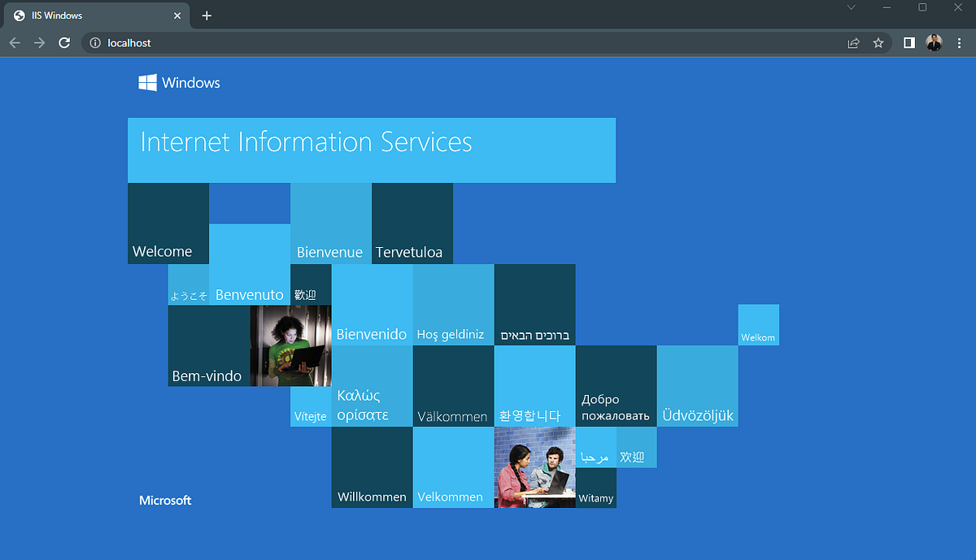This screenshot has height=560, width=976.
Task: Open the tab search chevron
Action: point(851,7)
